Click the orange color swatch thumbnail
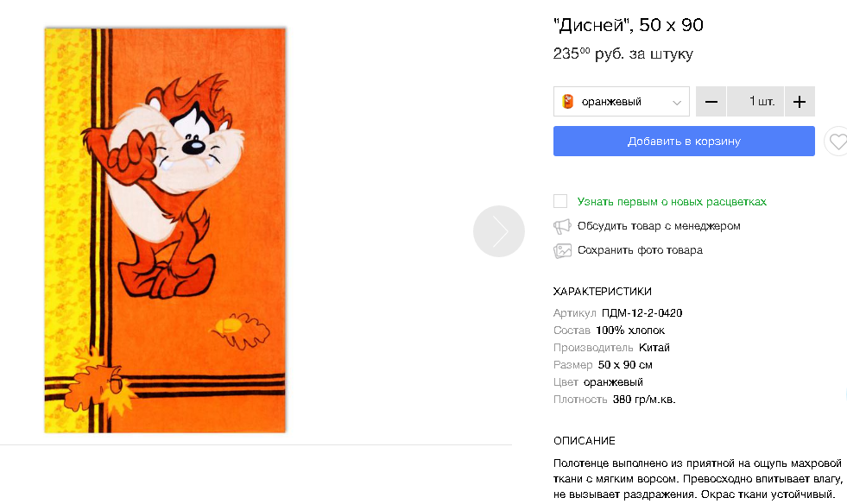Screen dimensions: 847x504 568,102
